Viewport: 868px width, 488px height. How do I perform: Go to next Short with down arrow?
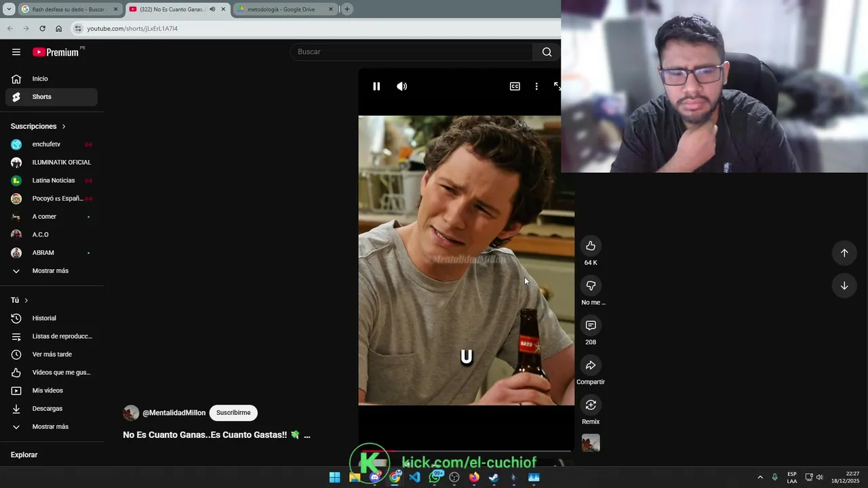pos(844,285)
